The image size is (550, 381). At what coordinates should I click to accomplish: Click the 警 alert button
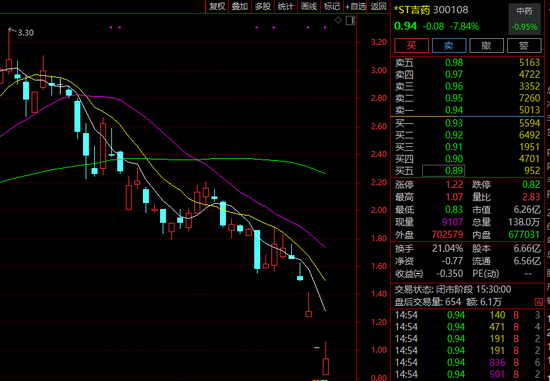524,46
